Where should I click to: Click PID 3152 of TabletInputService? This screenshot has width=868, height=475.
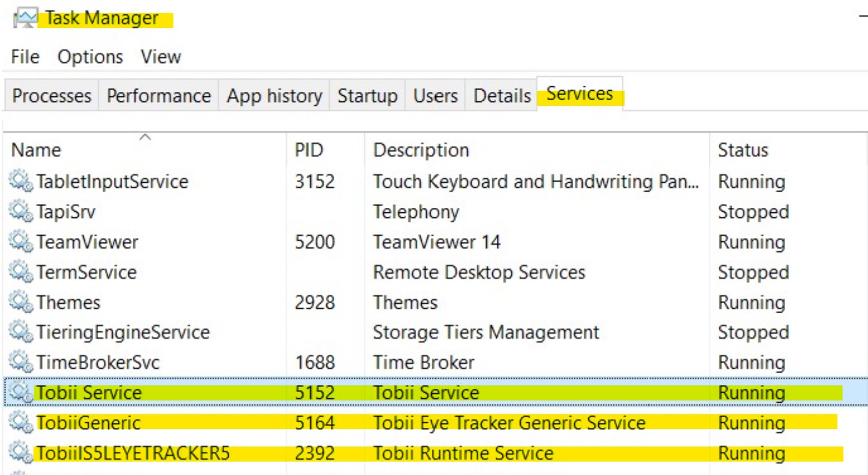pos(315,181)
